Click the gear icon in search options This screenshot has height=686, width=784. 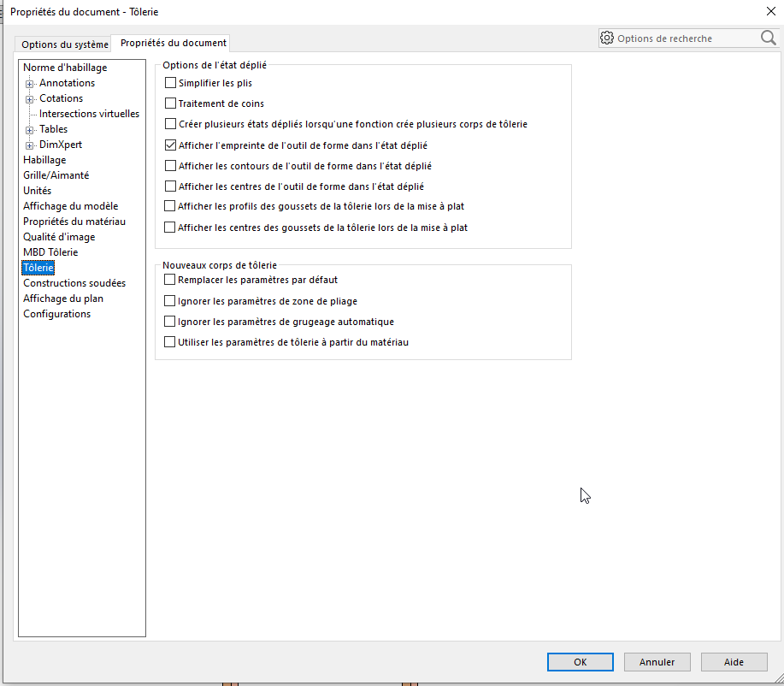607,38
